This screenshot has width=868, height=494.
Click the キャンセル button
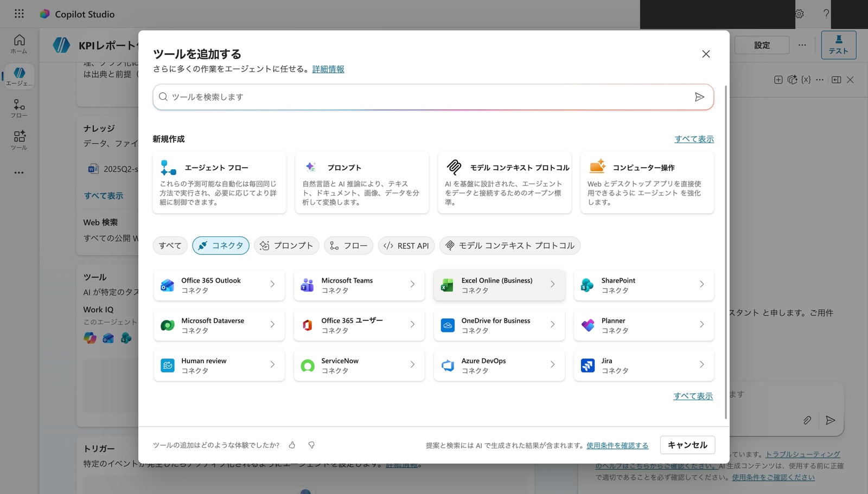687,445
